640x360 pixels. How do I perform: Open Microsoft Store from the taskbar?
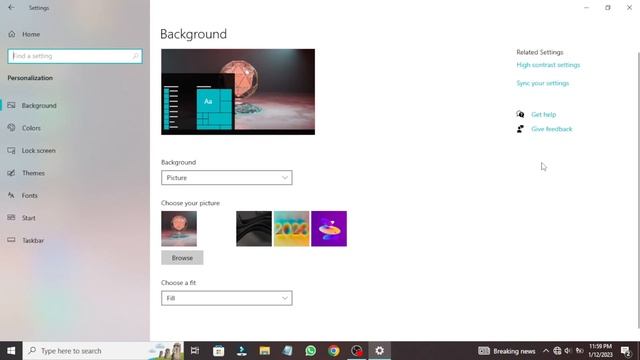(x=218, y=351)
